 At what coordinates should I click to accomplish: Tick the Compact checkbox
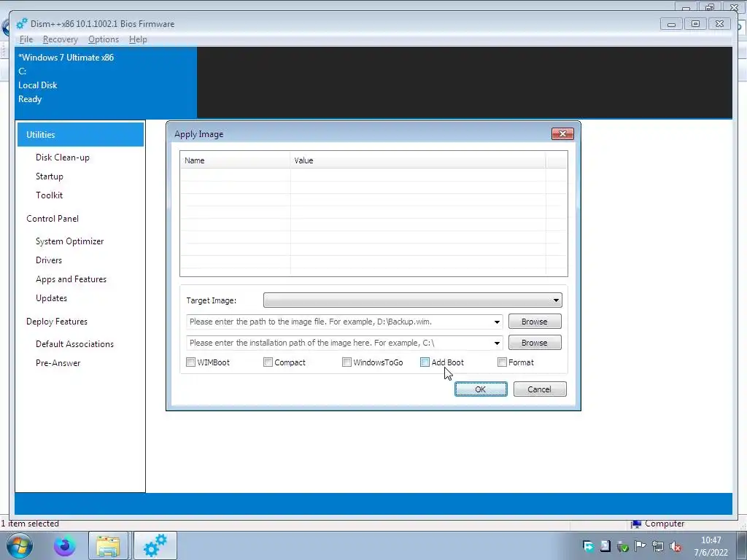coord(268,362)
